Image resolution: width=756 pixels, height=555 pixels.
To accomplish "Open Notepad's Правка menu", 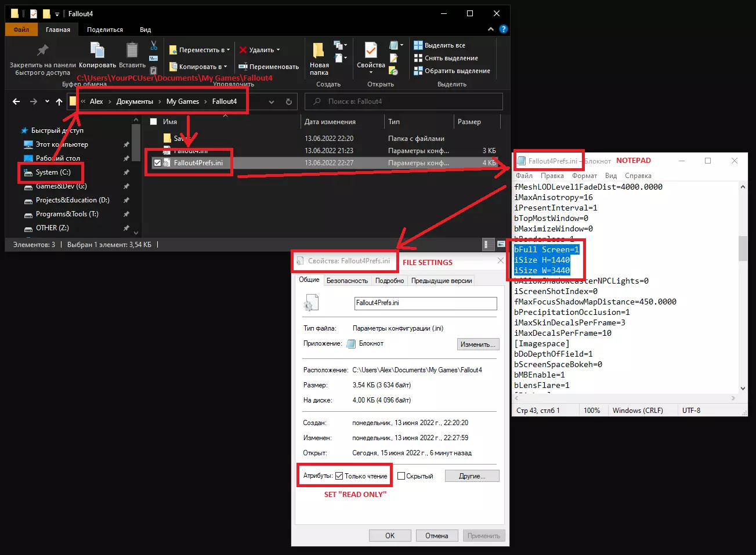I will coord(552,176).
